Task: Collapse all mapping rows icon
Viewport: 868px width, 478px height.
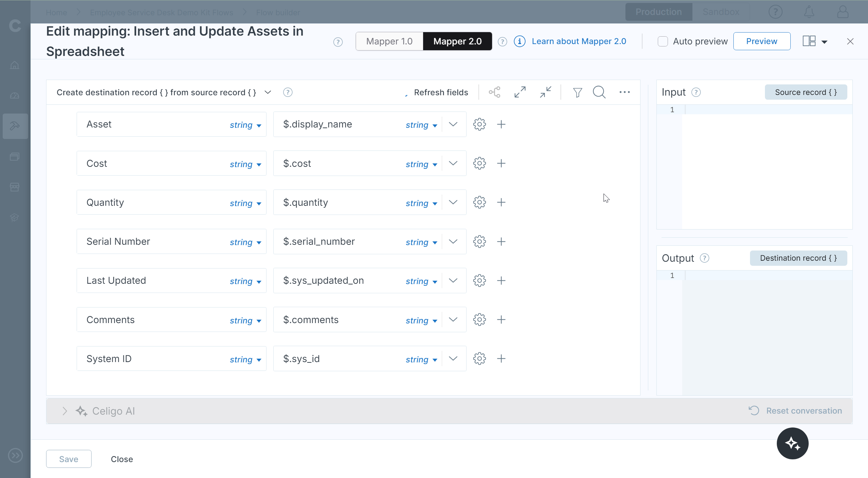Action: click(x=546, y=92)
